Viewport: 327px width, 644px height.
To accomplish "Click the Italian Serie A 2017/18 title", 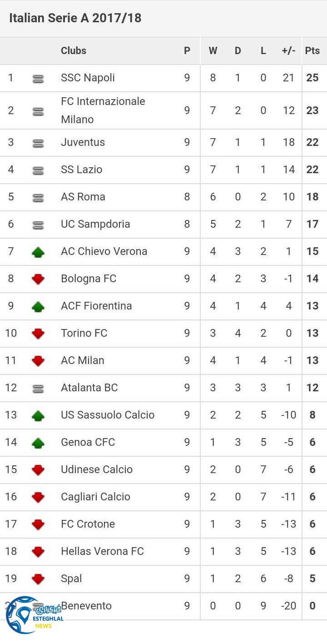I will [75, 18].
